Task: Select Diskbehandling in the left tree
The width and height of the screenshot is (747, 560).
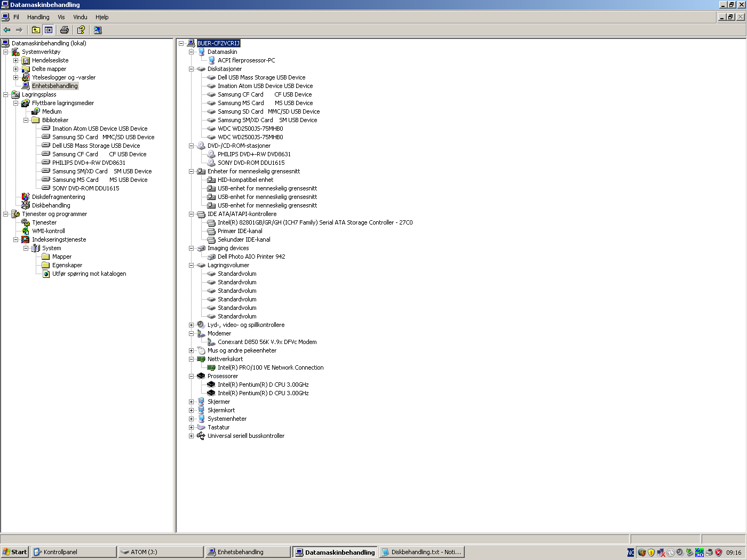Action: 51,205
